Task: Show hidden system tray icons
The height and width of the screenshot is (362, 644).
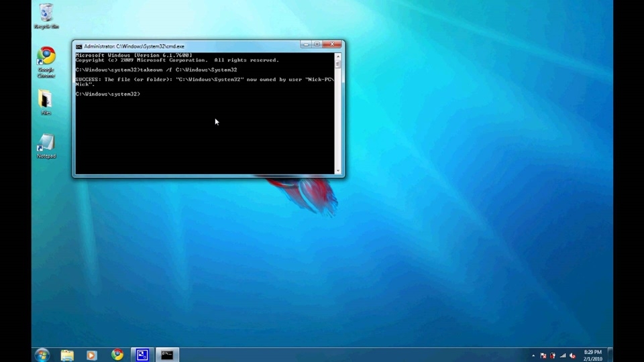Action: click(533, 356)
